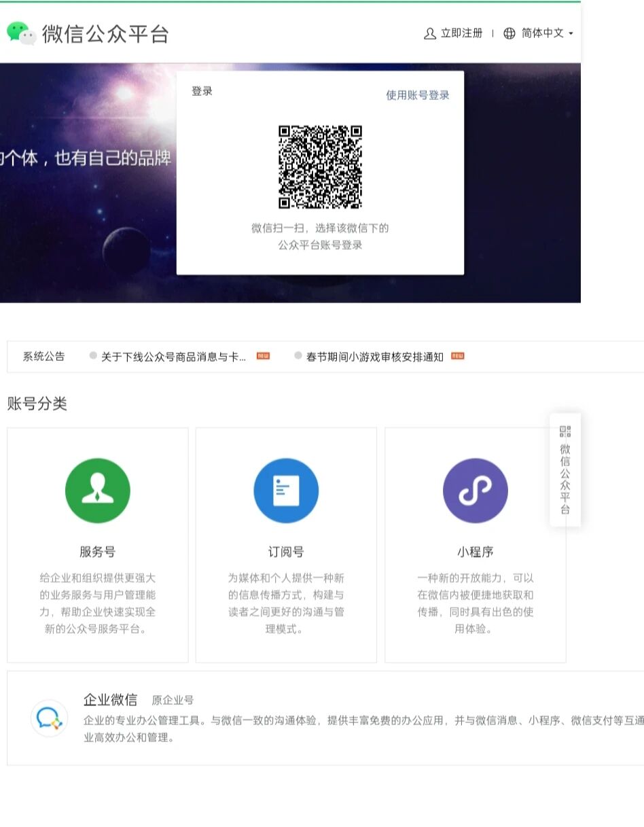Screen dimensions: 644x827
Task: Click the dropdown arrow next to 简体中文
Action: pos(571,34)
